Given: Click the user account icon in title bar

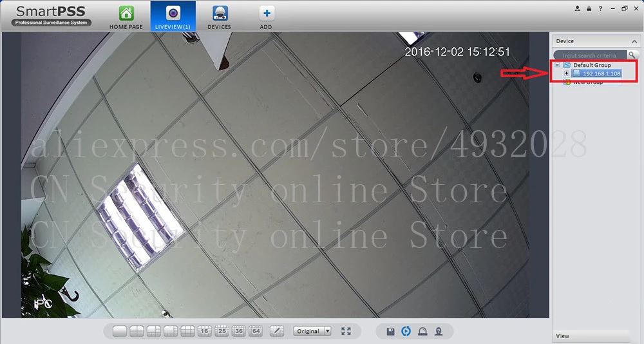Looking at the screenshot, I should [x=578, y=8].
